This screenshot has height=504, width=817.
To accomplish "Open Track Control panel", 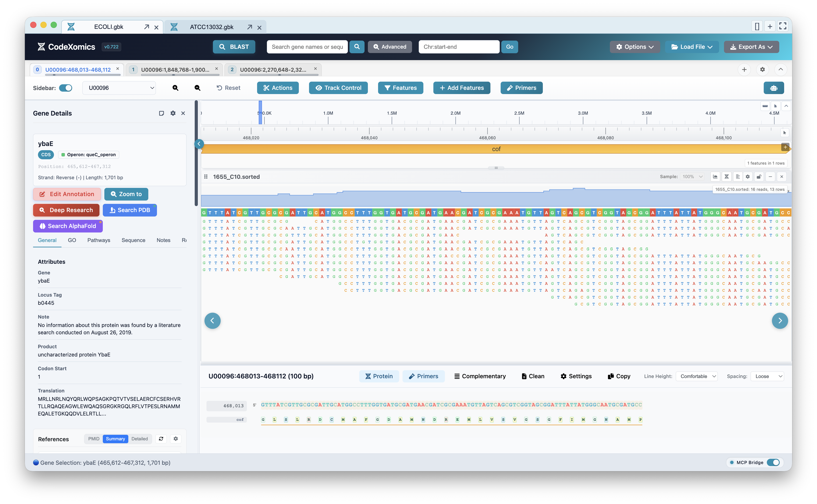I will tap(338, 88).
